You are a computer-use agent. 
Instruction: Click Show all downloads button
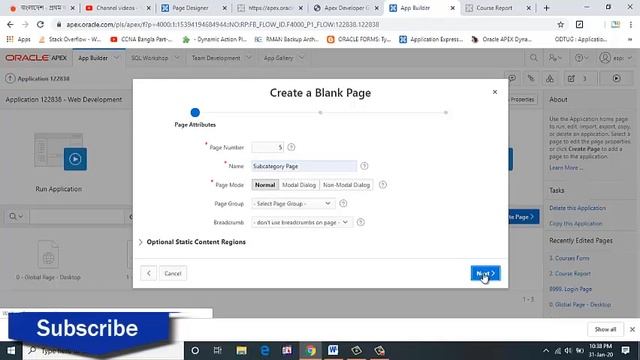point(605,329)
